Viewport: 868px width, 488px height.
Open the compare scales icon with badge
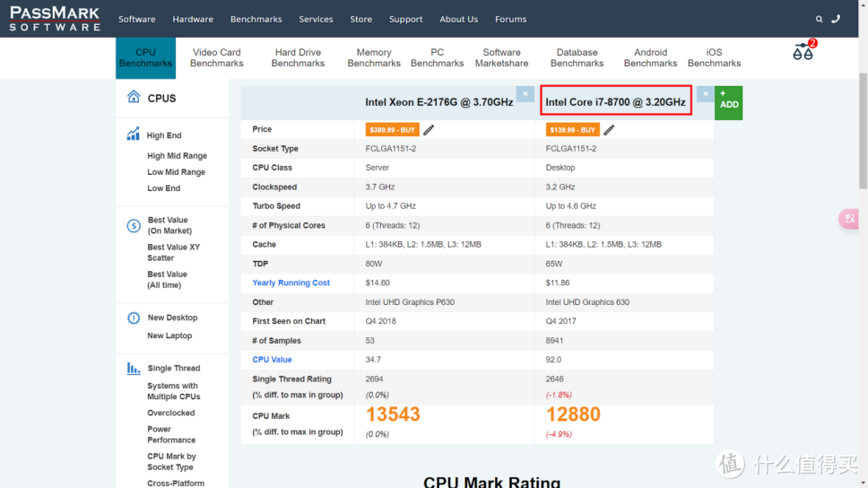[803, 51]
